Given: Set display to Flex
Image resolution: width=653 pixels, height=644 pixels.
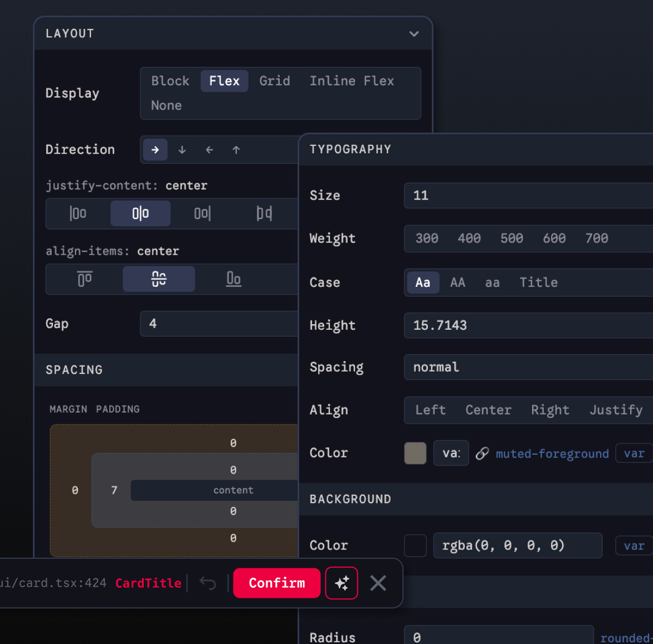Looking at the screenshot, I should pos(225,81).
